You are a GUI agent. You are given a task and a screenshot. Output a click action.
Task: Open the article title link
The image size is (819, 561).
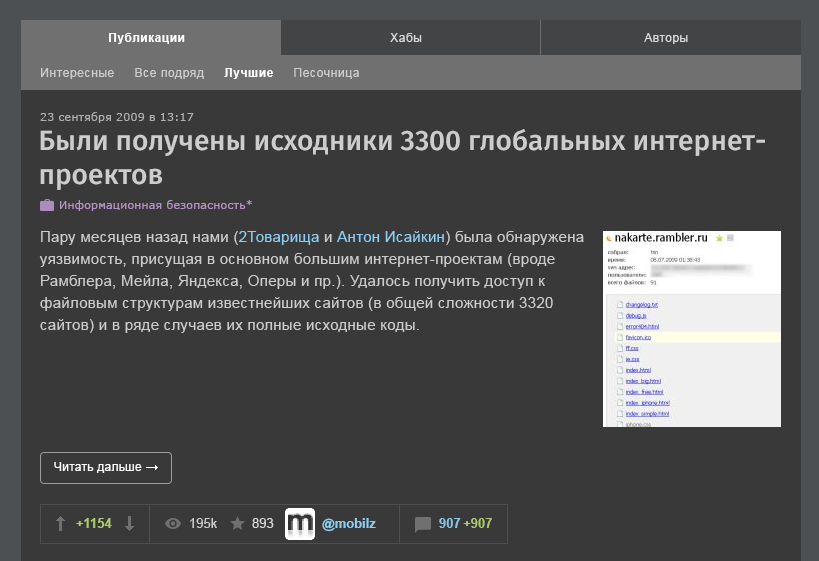click(x=402, y=158)
